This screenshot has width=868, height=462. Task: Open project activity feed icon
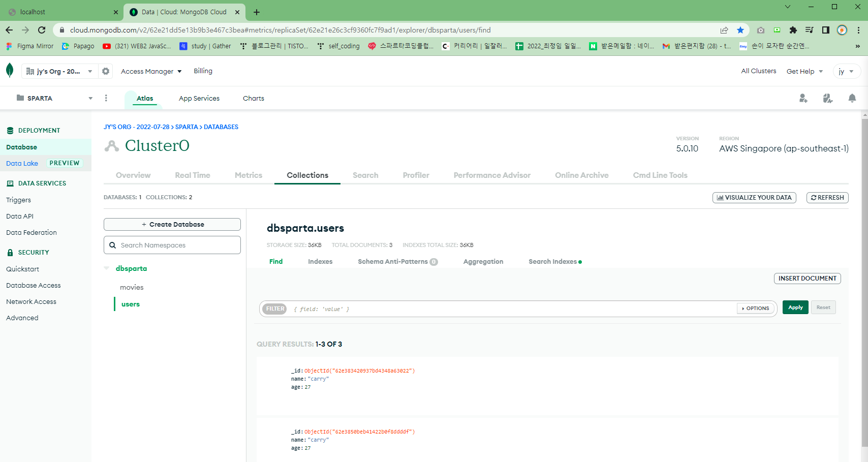point(828,98)
